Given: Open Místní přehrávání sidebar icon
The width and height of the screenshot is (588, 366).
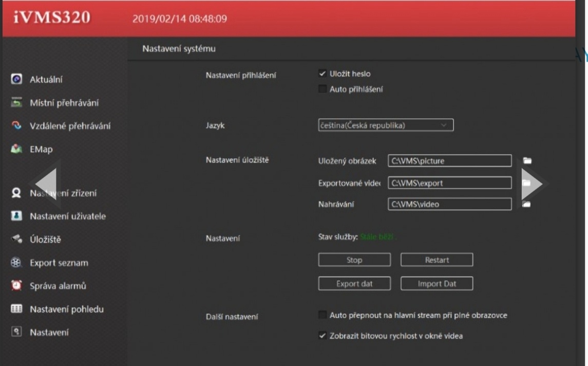Looking at the screenshot, I should (x=16, y=103).
